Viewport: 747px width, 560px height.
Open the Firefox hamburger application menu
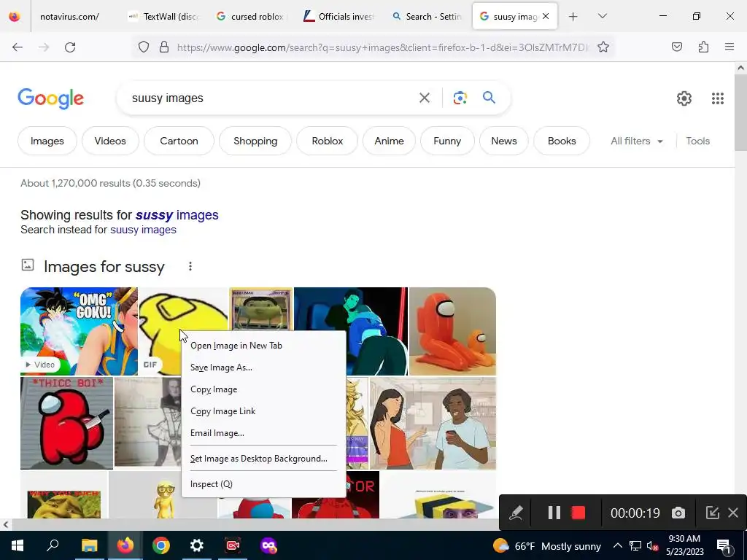pos(729,47)
